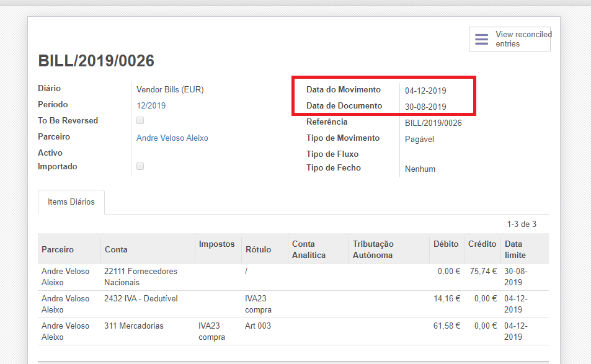The width and height of the screenshot is (591, 364).
Task: Switch to the Items Diários tab
Action: pyautogui.click(x=71, y=202)
